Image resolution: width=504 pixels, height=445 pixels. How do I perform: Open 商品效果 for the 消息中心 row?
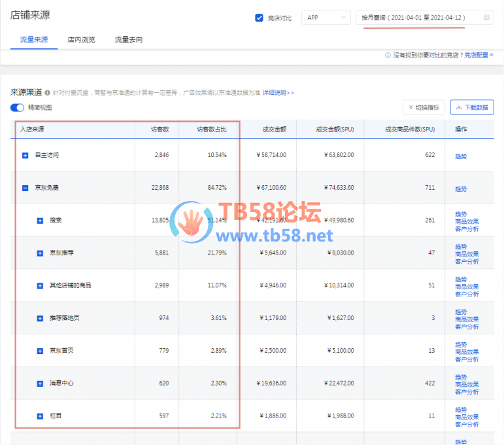[467, 384]
